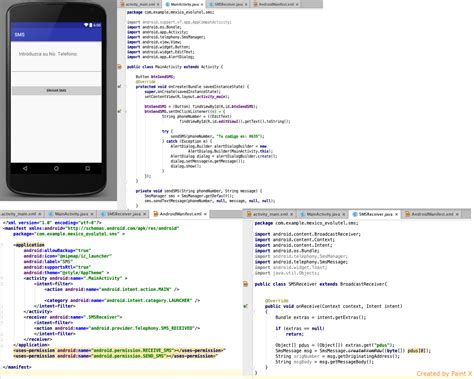Click the Java class icon on the active SMSReceiver.java tab
The width and height of the screenshot is (474, 379).
[355, 214]
